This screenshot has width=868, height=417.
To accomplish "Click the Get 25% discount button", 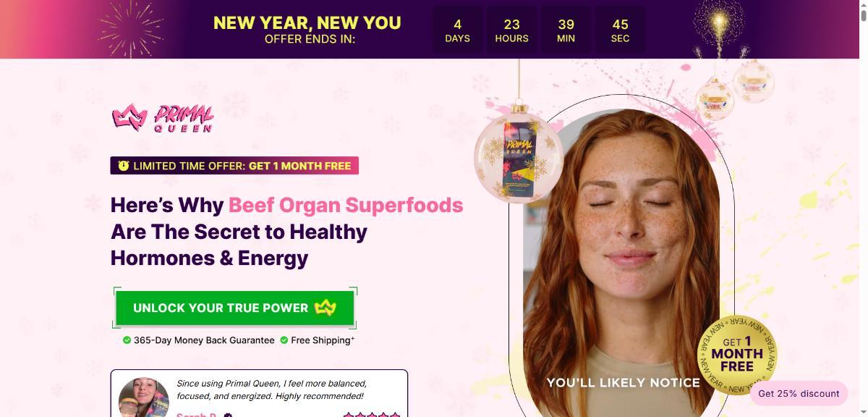I will tap(799, 393).
